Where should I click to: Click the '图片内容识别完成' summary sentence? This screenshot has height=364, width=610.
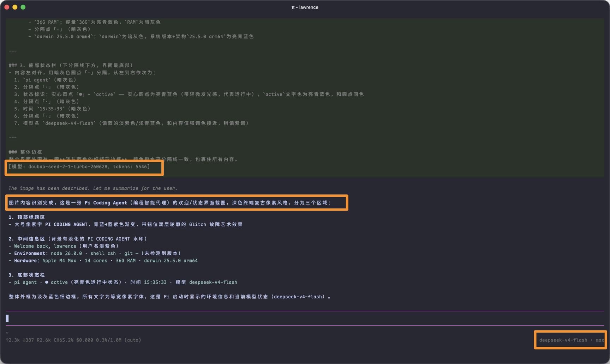[x=170, y=203]
